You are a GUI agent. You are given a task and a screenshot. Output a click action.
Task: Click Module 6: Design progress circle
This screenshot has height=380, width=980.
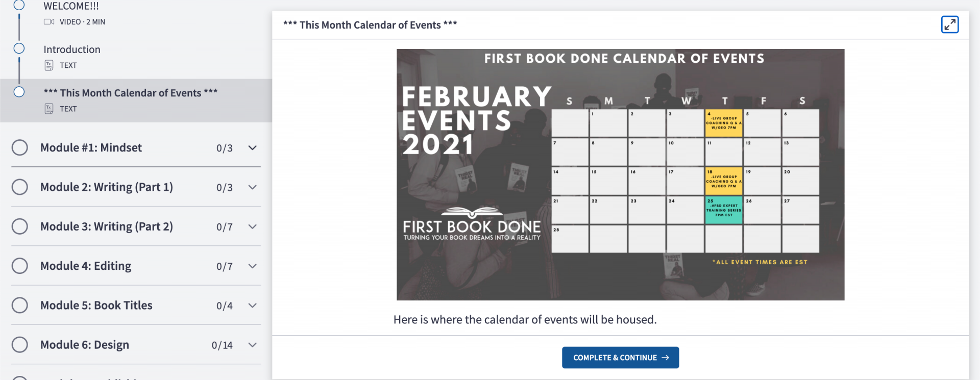(x=20, y=345)
